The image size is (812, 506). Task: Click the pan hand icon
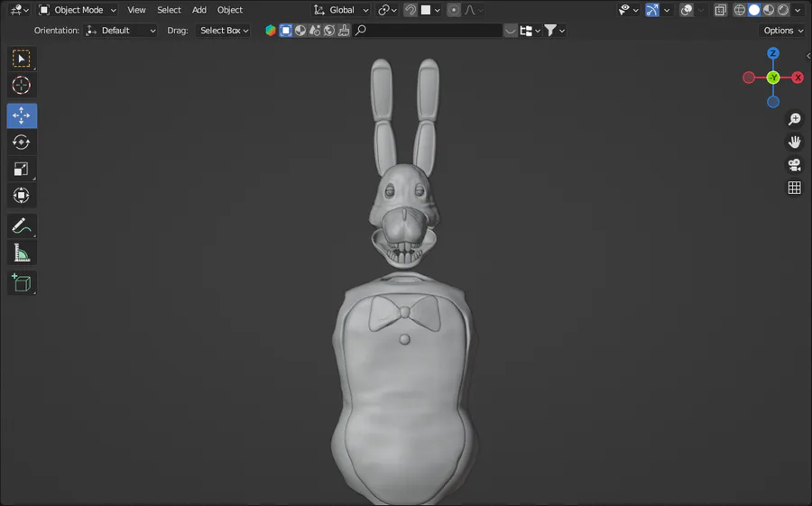click(x=794, y=142)
